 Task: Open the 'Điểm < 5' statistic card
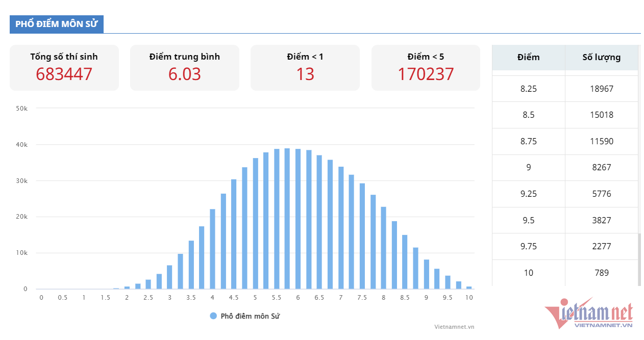[x=426, y=68]
